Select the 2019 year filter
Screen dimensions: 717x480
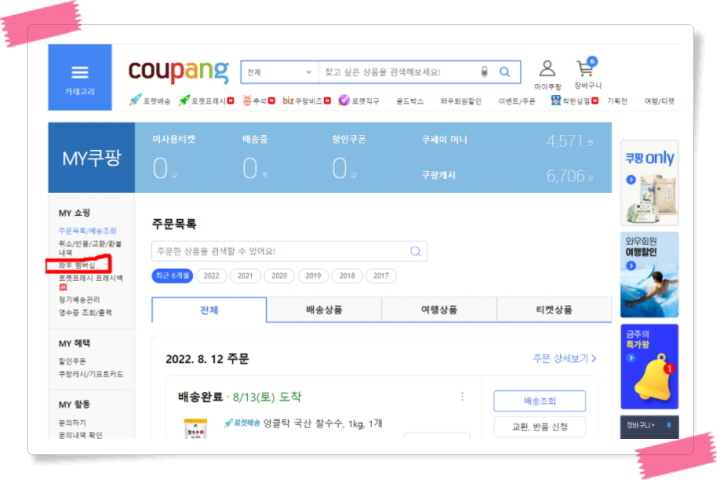(x=313, y=276)
